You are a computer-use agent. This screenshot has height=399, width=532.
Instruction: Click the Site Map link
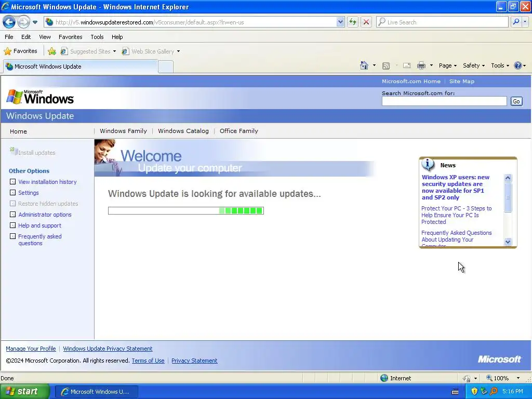[x=462, y=81]
